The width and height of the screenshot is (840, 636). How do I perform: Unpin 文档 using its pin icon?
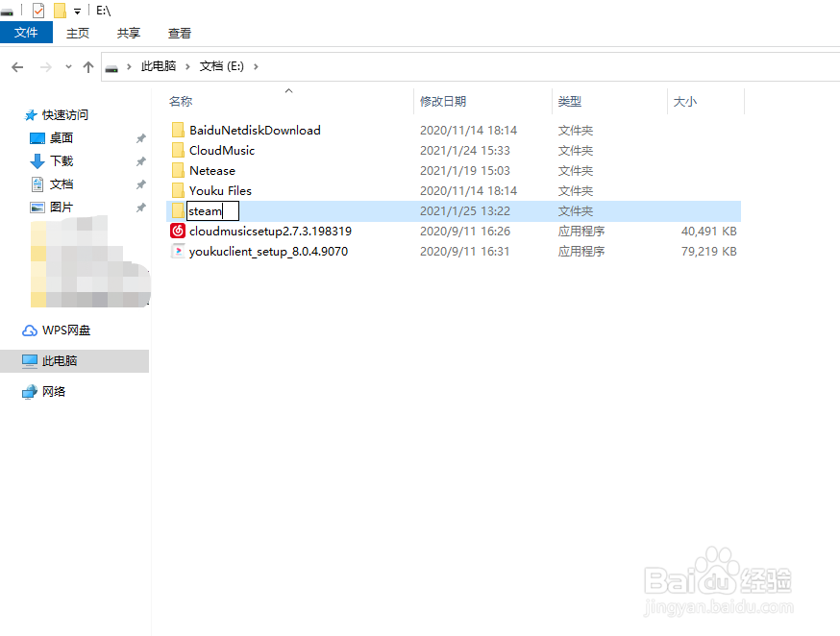(x=141, y=184)
